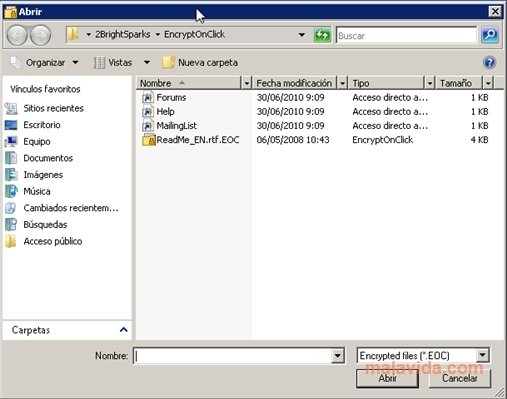Open the Nombre column filter dropdown
This screenshot has height=399, width=507.
click(x=246, y=83)
